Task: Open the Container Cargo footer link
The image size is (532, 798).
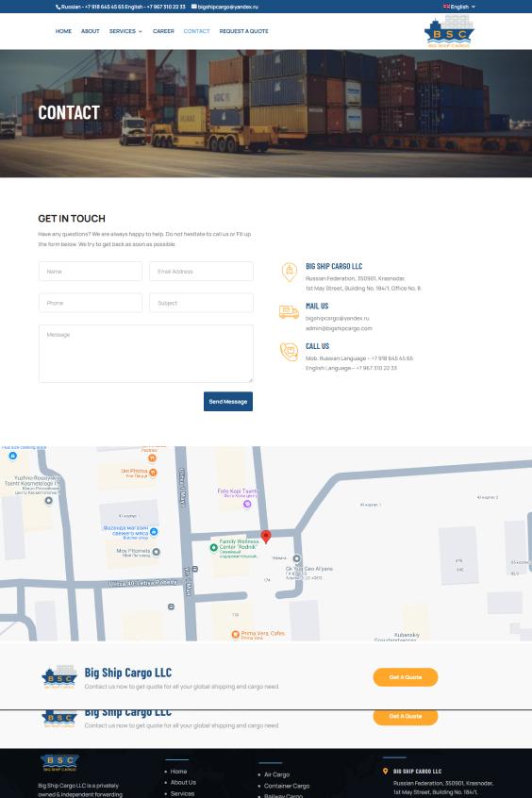Action: (287, 786)
